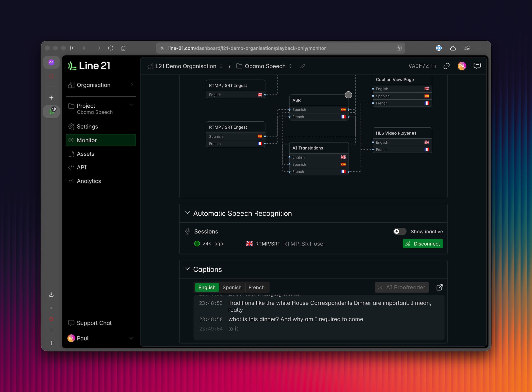This screenshot has height=392, width=532.
Task: Expand the Paul user menu chevron
Action: pyautogui.click(x=131, y=338)
